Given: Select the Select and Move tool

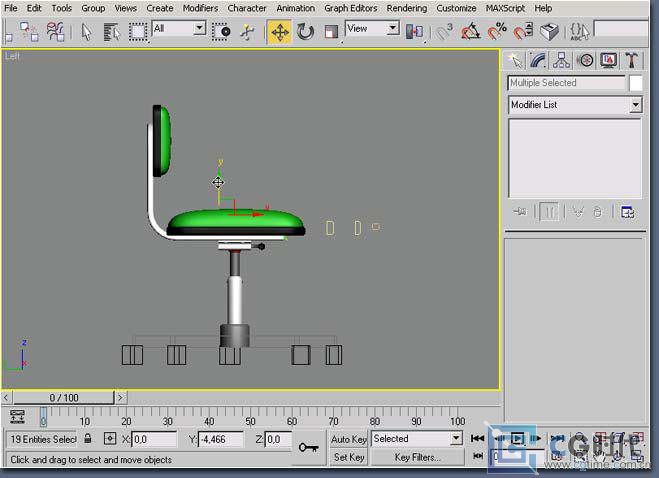Looking at the screenshot, I should [279, 32].
